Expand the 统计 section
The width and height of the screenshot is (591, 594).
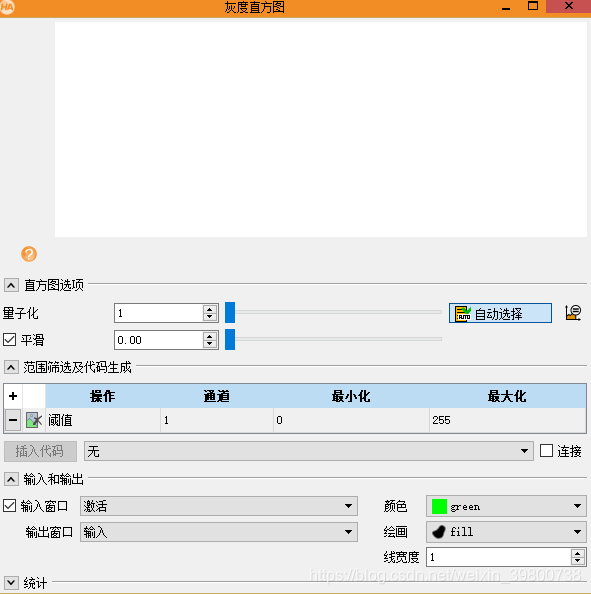11,583
